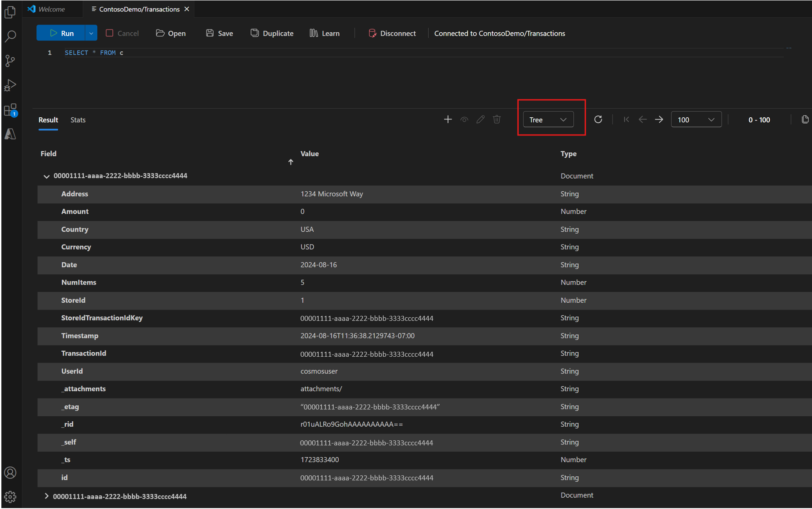
Task: Sort by Field column arrow
Action: (291, 162)
